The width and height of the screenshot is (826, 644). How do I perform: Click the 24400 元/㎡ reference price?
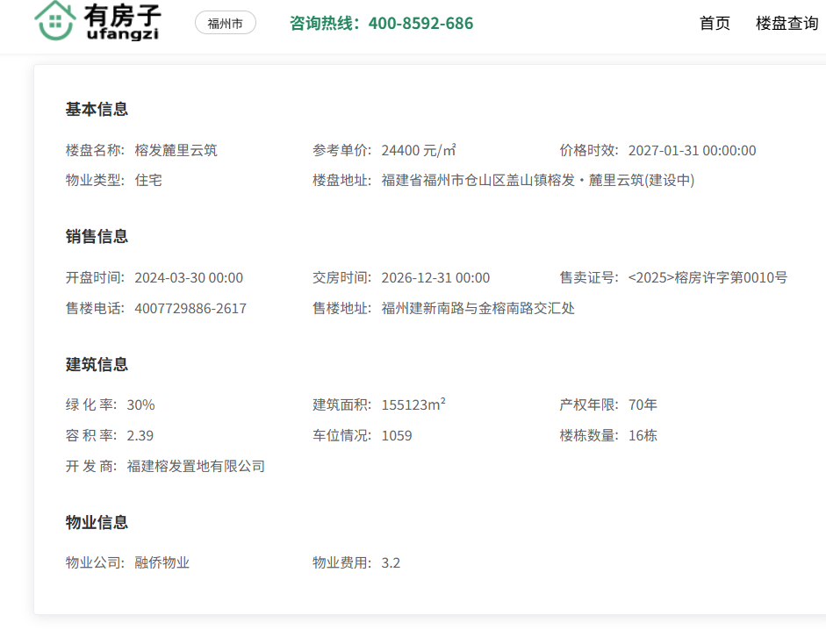pyautogui.click(x=419, y=150)
